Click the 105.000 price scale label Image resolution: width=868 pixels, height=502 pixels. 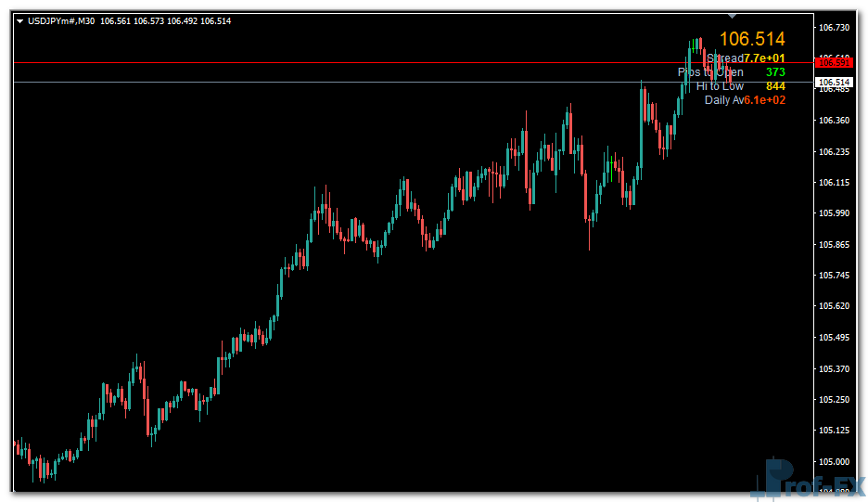coord(835,462)
